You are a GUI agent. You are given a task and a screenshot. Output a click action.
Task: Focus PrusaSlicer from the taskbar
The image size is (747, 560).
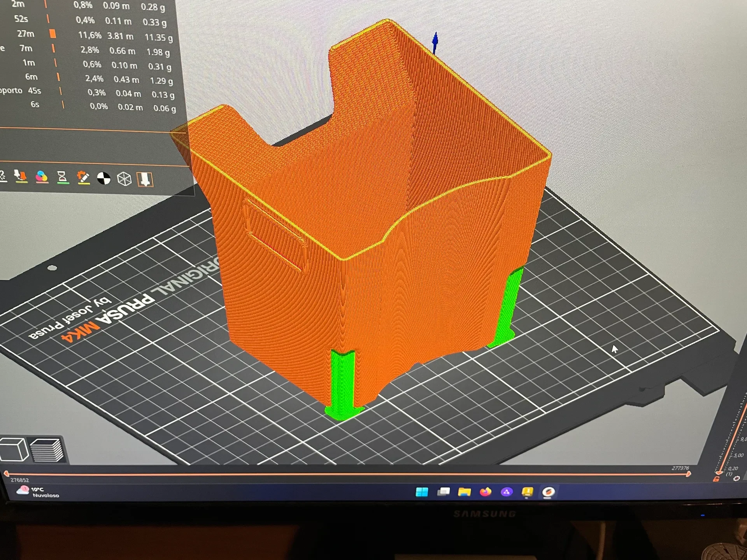pos(549,492)
